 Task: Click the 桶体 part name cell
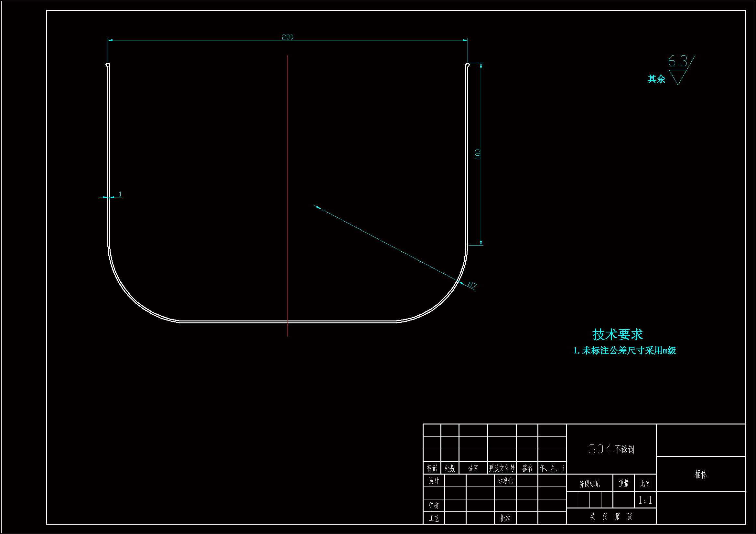(701, 474)
